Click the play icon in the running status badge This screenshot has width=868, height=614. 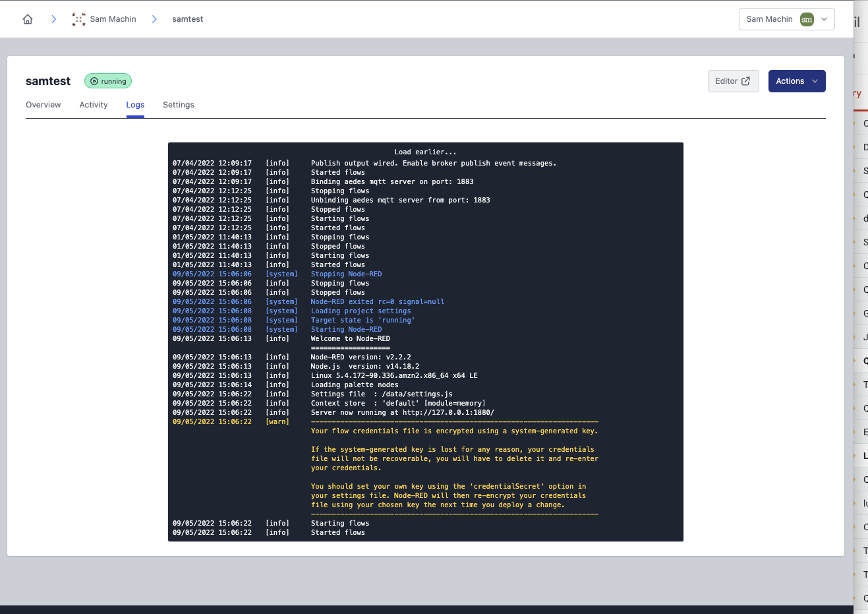point(94,81)
